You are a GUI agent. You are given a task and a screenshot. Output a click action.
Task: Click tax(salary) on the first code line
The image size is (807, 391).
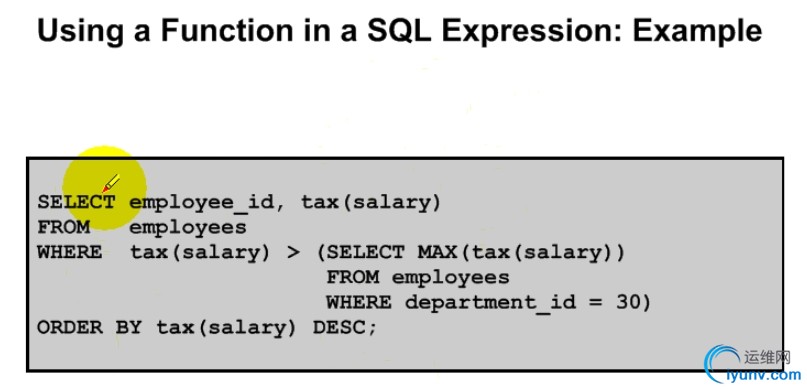(371, 203)
